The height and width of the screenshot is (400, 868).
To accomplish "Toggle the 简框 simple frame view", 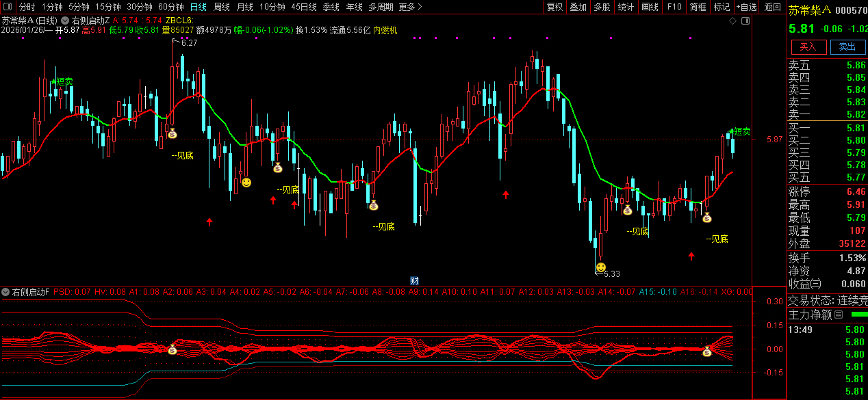I will tap(698, 7).
